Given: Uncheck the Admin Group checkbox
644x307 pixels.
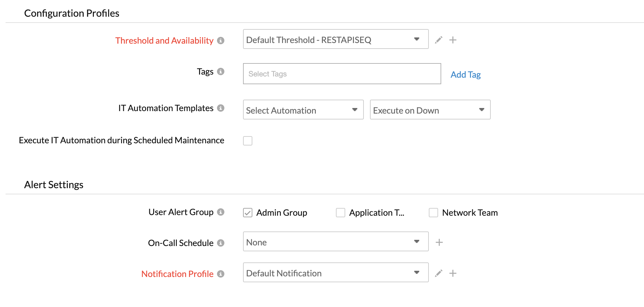Looking at the screenshot, I should (248, 213).
